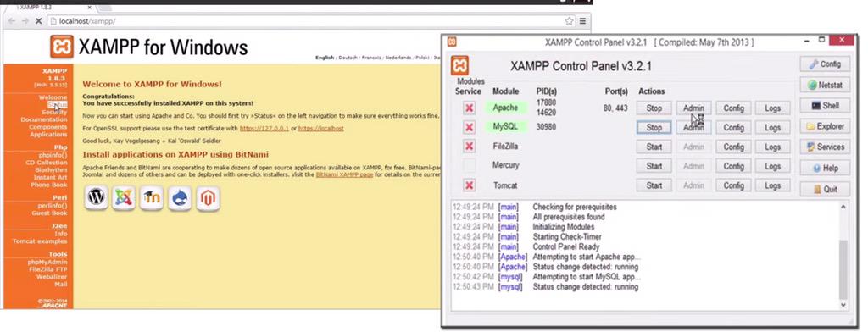Toggle the Mercury service checkbox
Screen dimensions: 868x332
[470, 165]
